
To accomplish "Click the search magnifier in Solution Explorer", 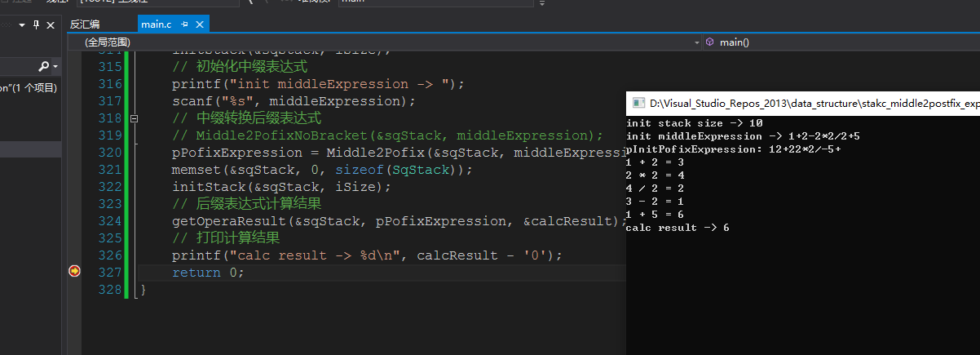I will (43, 66).
